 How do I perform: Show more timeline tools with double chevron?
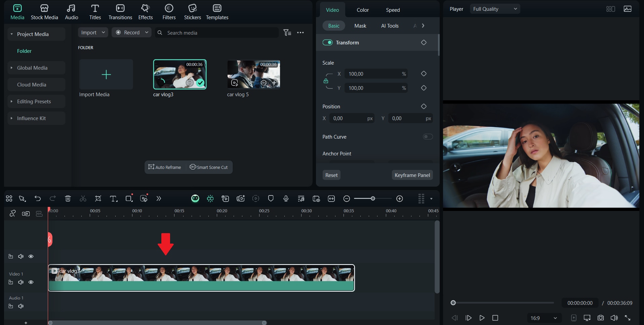point(159,198)
